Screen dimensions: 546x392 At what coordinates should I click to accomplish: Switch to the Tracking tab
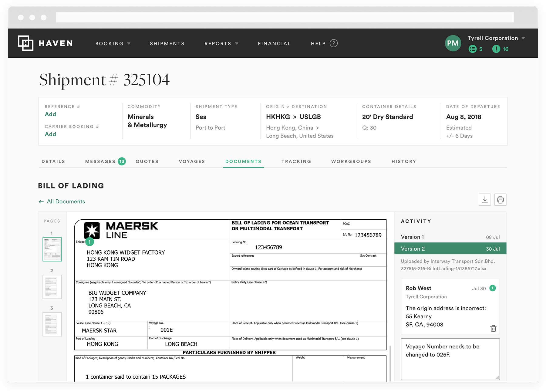click(296, 161)
